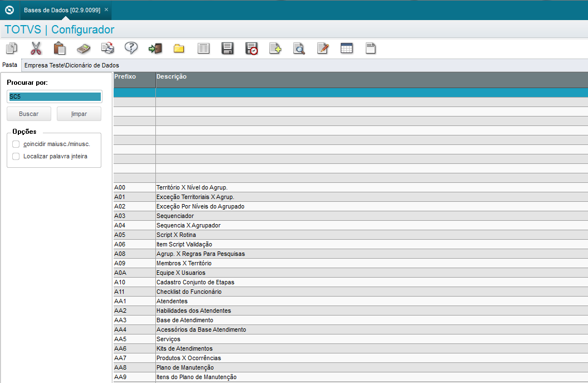
Task: Select the Checklist do Funcionário row
Action: click(351, 292)
